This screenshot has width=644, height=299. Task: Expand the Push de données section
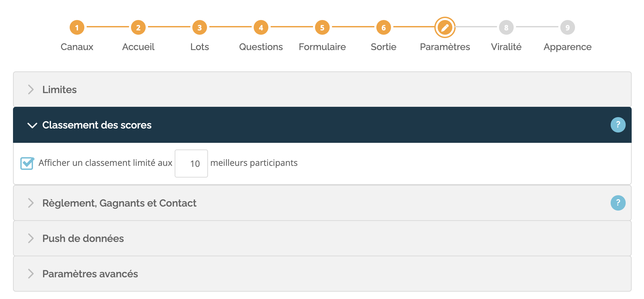(322, 238)
